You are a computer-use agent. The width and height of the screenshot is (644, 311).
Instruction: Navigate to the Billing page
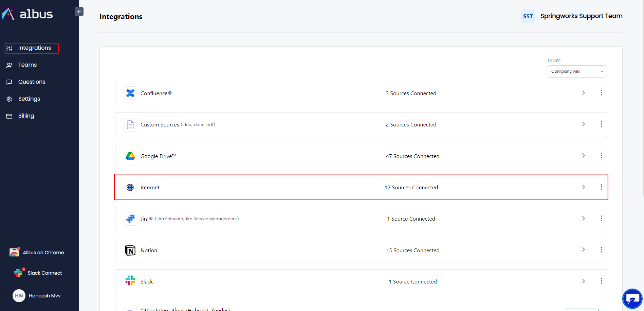click(26, 116)
